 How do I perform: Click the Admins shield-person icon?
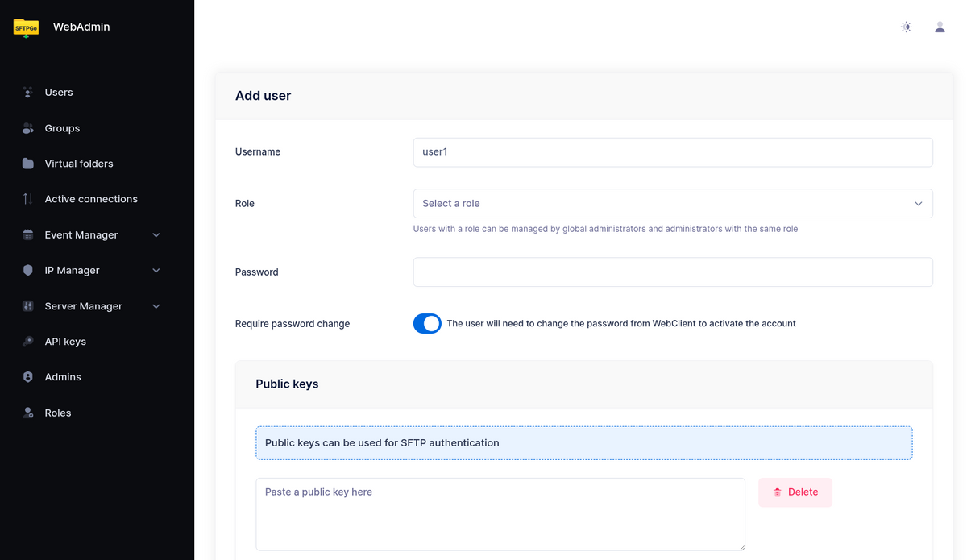tap(27, 377)
